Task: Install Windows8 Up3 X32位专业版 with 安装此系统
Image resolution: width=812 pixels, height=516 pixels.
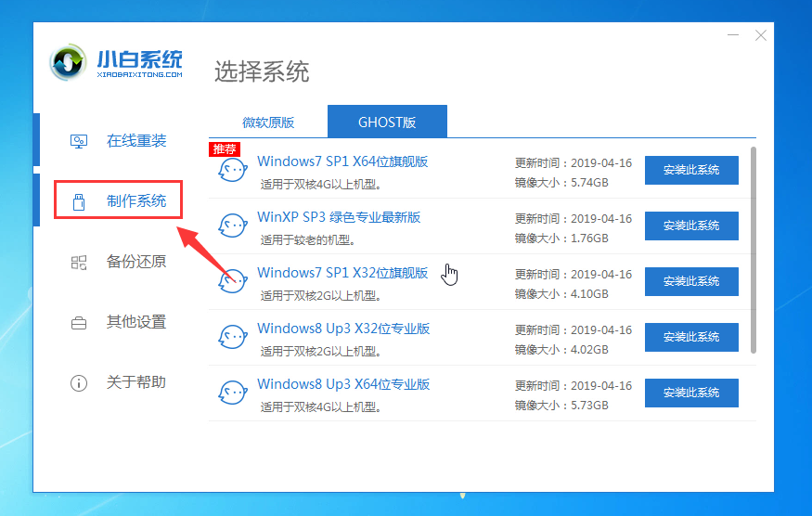Action: (x=691, y=337)
